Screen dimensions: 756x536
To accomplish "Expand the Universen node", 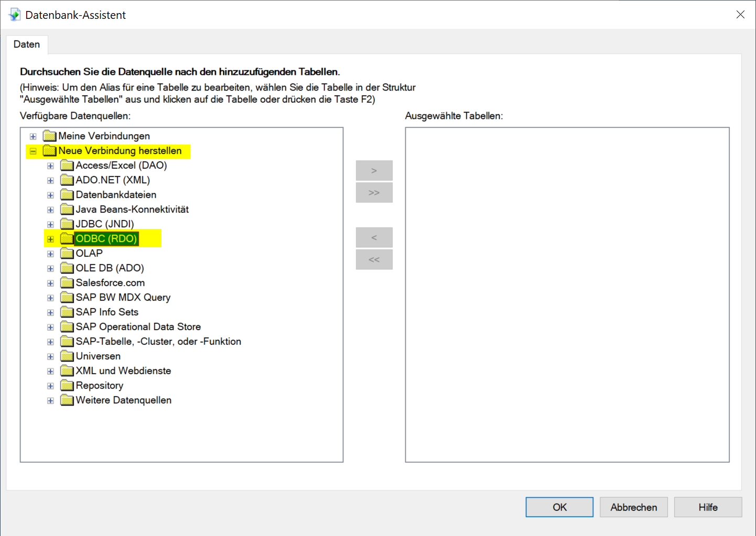I will click(x=50, y=356).
